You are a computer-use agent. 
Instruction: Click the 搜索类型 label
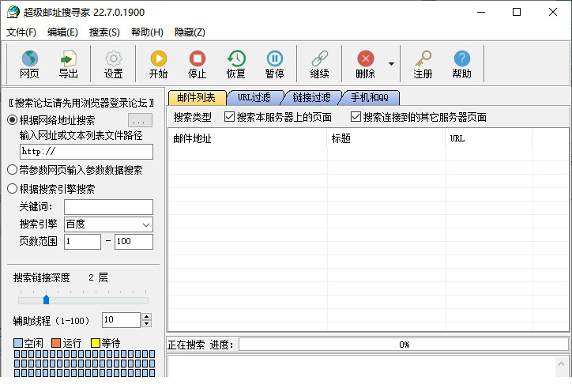(193, 117)
